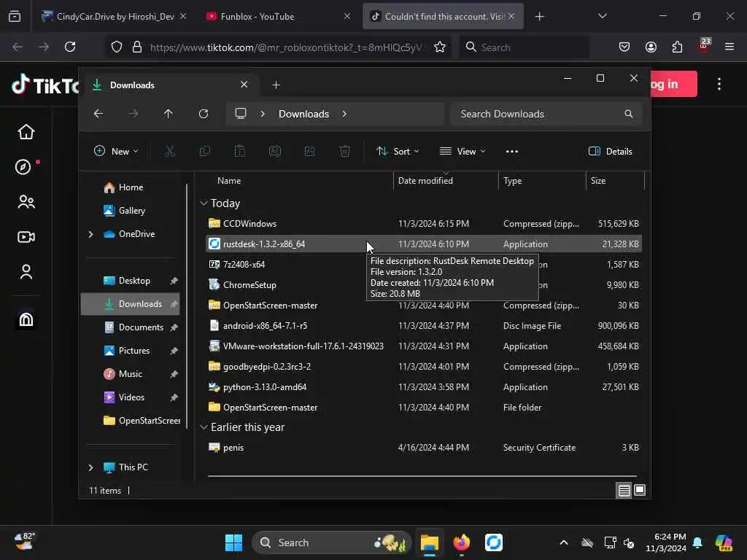
Task: Select Gallery in navigation pane
Action: pos(131,211)
